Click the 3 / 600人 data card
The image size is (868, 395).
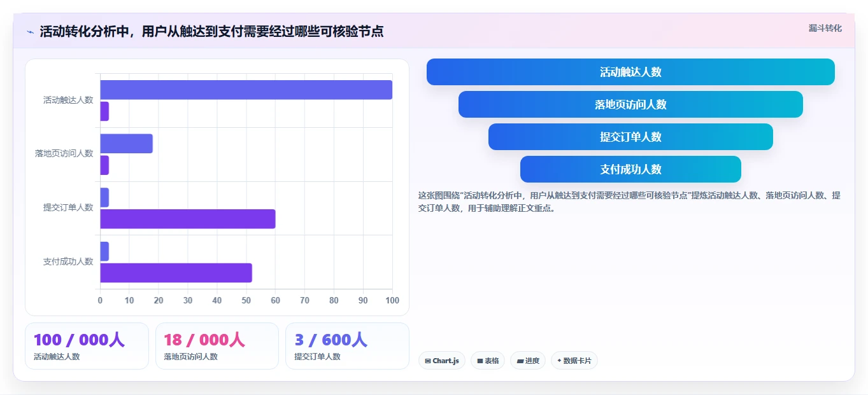347,346
